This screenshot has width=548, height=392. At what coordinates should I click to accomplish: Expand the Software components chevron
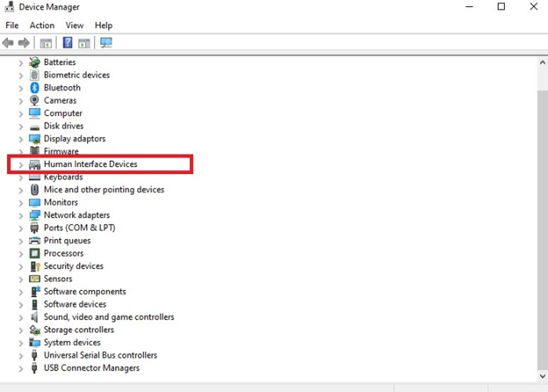(21, 292)
